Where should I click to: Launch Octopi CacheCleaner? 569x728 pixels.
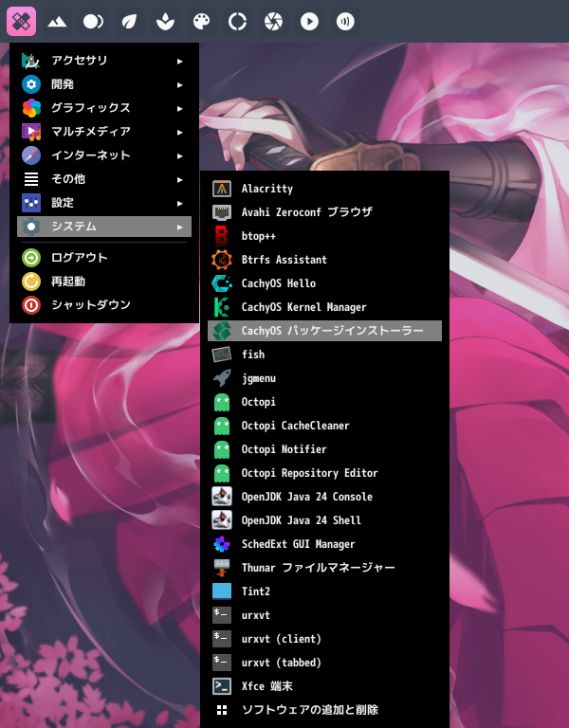tap(324, 426)
